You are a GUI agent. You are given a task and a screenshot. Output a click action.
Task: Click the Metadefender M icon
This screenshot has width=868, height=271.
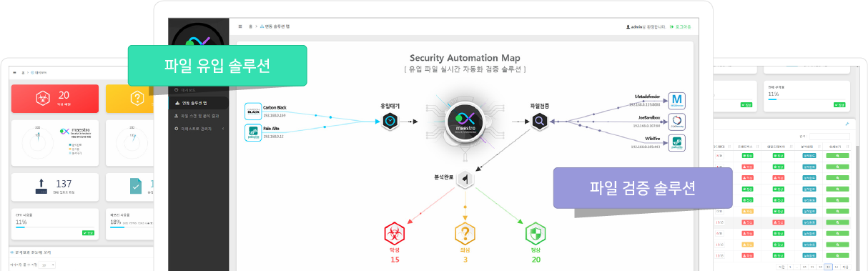click(x=676, y=99)
